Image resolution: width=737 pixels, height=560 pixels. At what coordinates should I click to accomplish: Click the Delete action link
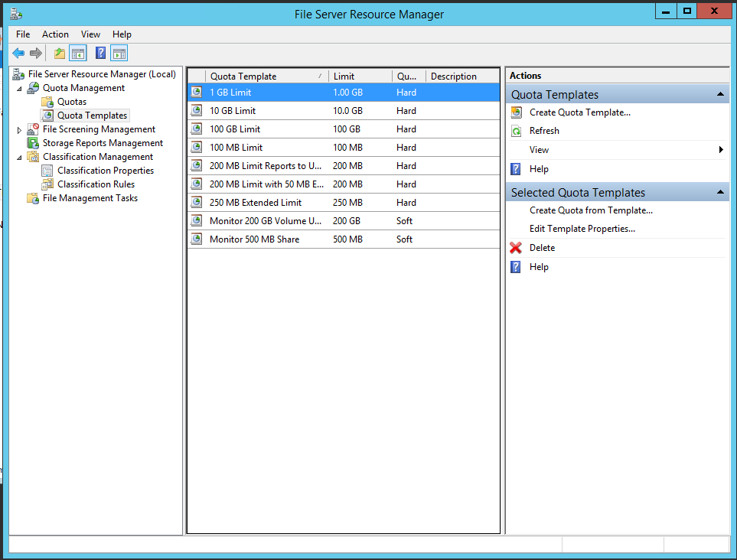pos(542,248)
